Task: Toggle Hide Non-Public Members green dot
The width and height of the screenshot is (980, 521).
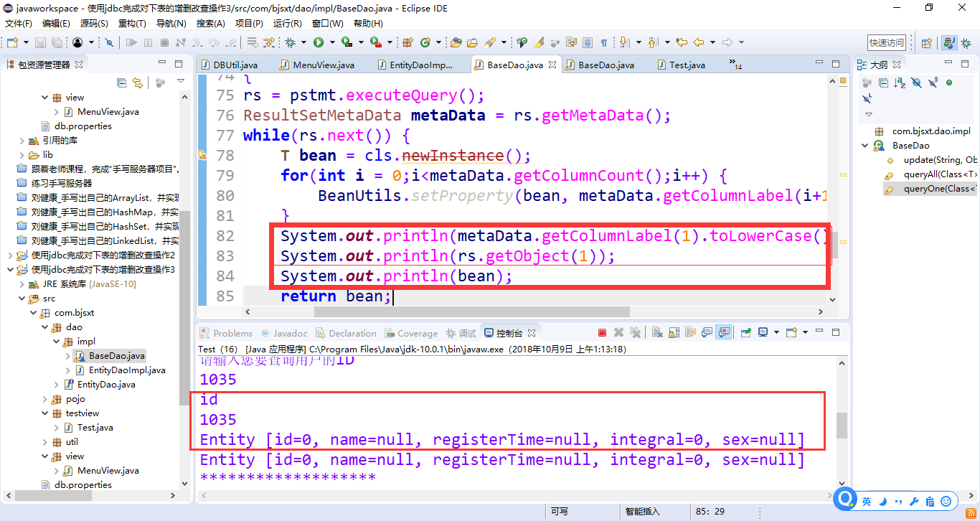Action: (949, 83)
